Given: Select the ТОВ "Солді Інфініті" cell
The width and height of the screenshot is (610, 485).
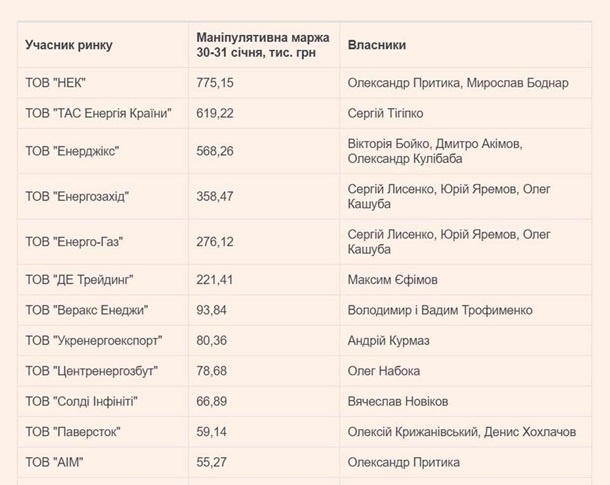Looking at the screenshot, I should click(81, 401).
